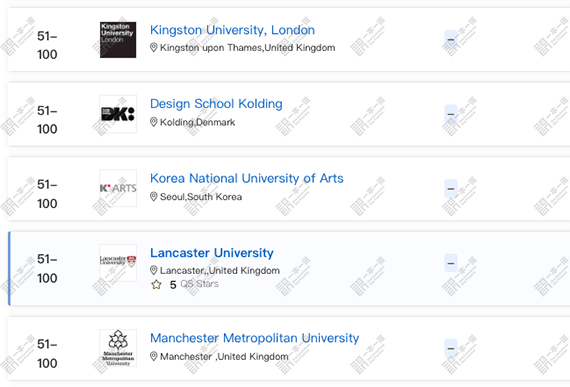Screen dimensions: 570x387
Task: Click location pin icon beside Lancaster, United Kingdom
Action: coord(153,270)
